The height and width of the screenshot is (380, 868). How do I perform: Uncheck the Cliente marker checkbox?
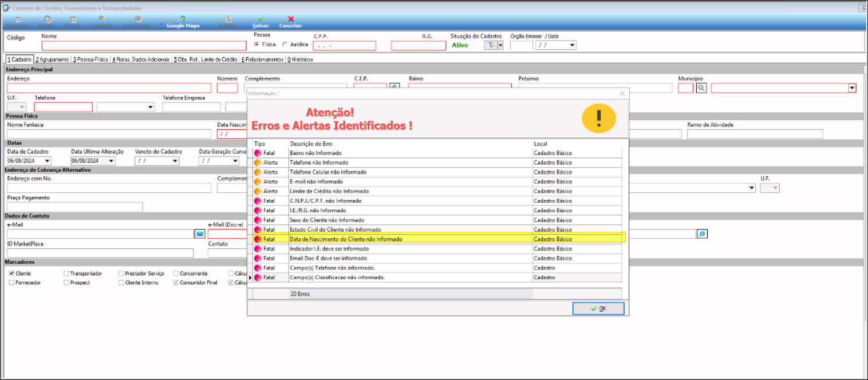11,274
